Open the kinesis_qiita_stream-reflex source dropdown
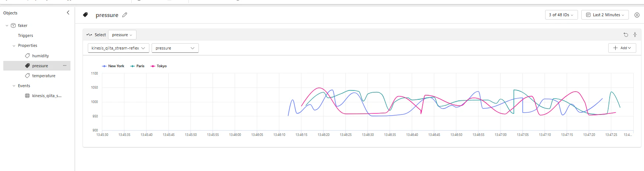Image resolution: width=644 pixels, height=171 pixels. (x=118, y=48)
